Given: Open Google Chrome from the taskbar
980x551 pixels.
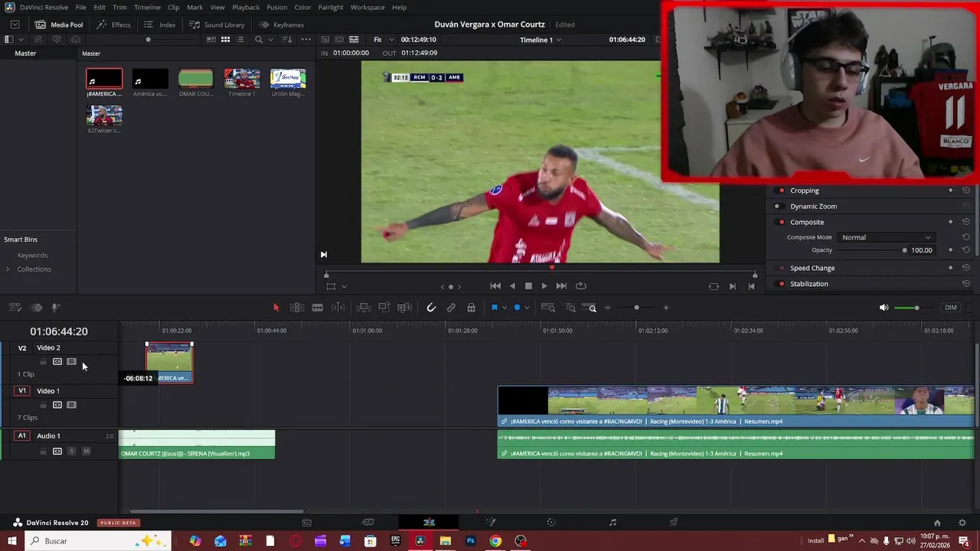Looking at the screenshot, I should pos(495,541).
